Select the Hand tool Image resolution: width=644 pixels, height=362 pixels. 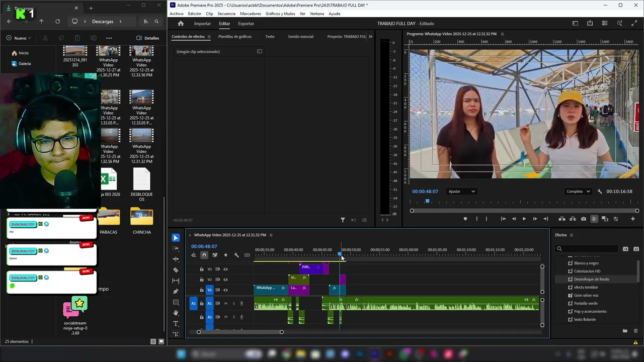click(x=176, y=313)
